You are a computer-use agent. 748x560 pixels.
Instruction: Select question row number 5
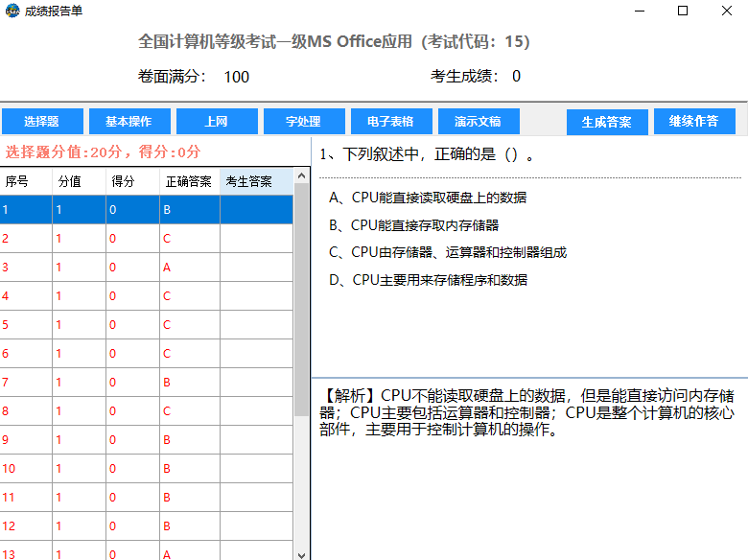point(144,325)
